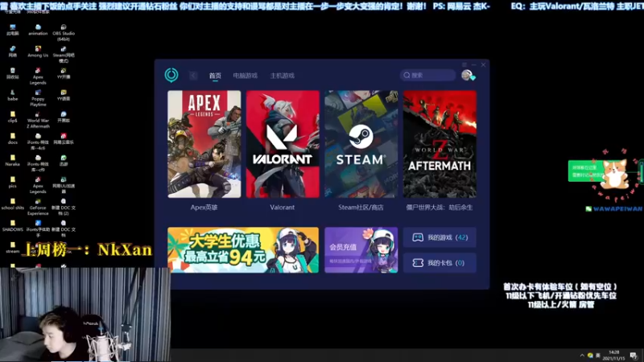Open the 主机游戏 tab
644x362 pixels.
click(283, 76)
